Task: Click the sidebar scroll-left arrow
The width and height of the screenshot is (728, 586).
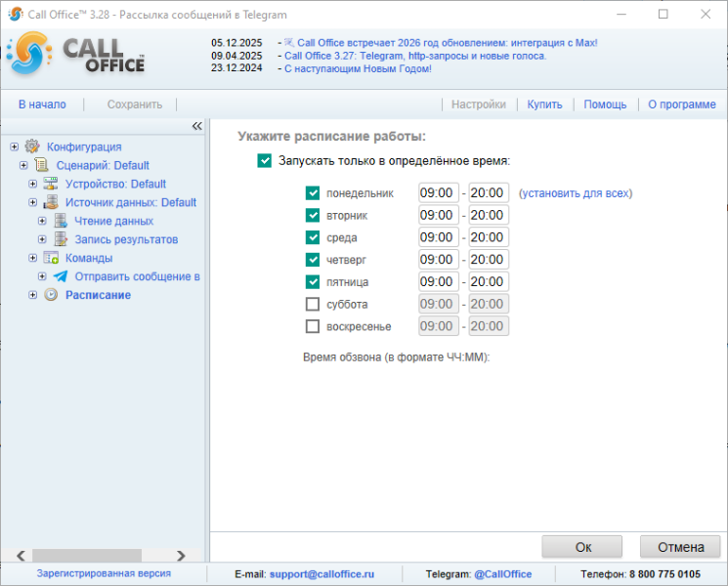Action: [x=21, y=555]
